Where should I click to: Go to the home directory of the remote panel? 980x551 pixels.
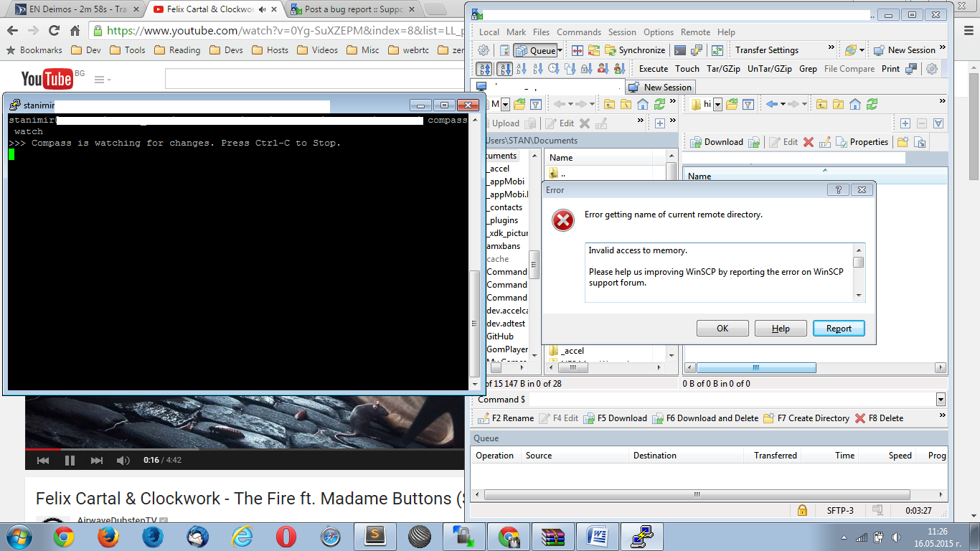855,105
